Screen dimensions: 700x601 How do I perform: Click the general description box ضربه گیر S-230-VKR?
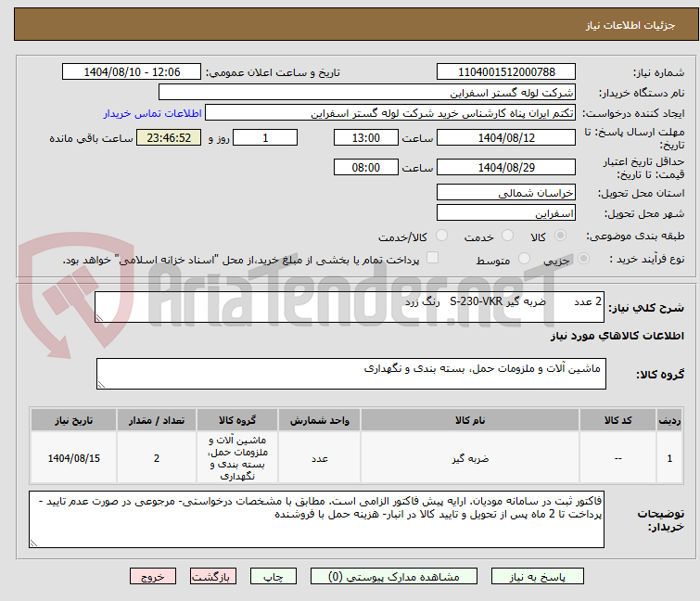pos(350,307)
